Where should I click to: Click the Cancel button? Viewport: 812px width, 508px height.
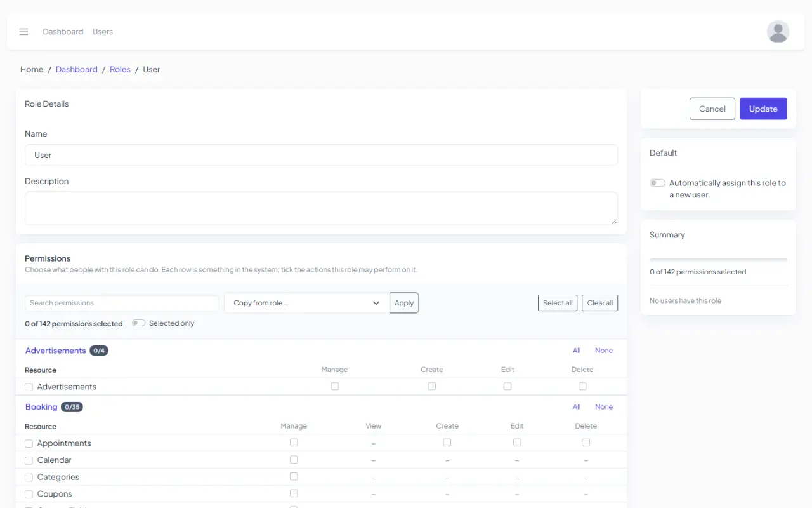[x=712, y=109]
